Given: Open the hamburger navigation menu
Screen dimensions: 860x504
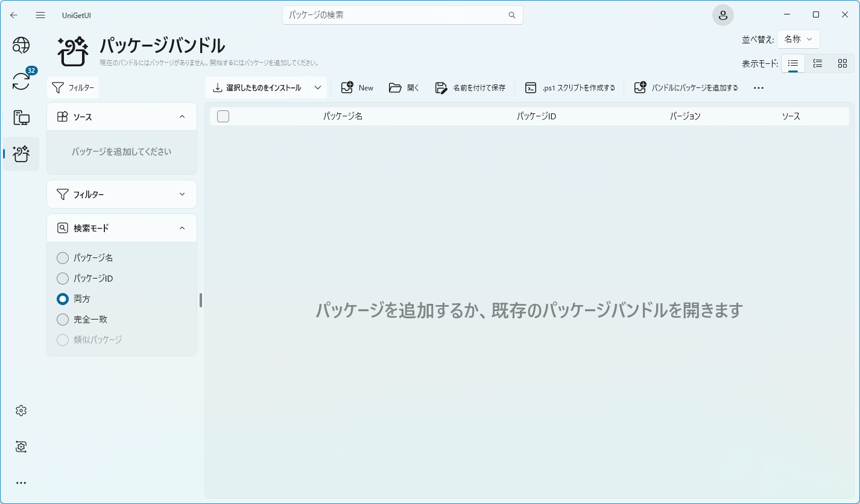Looking at the screenshot, I should (x=40, y=15).
